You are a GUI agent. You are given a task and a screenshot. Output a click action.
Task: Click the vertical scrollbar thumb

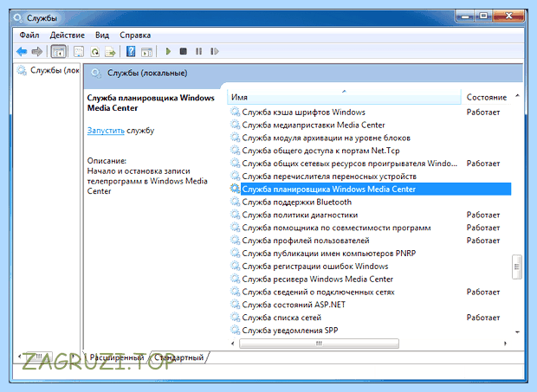click(x=517, y=267)
